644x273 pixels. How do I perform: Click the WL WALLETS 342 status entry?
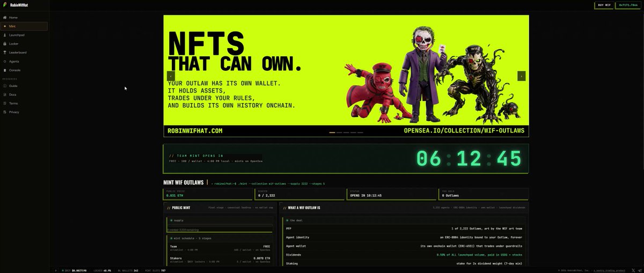[128, 270]
